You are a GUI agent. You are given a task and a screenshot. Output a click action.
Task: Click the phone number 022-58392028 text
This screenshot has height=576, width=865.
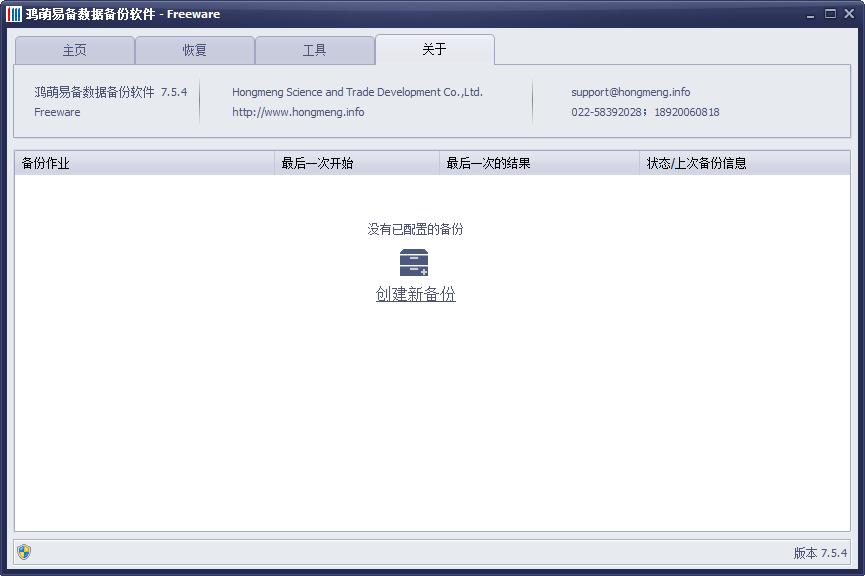pyautogui.click(x=606, y=112)
